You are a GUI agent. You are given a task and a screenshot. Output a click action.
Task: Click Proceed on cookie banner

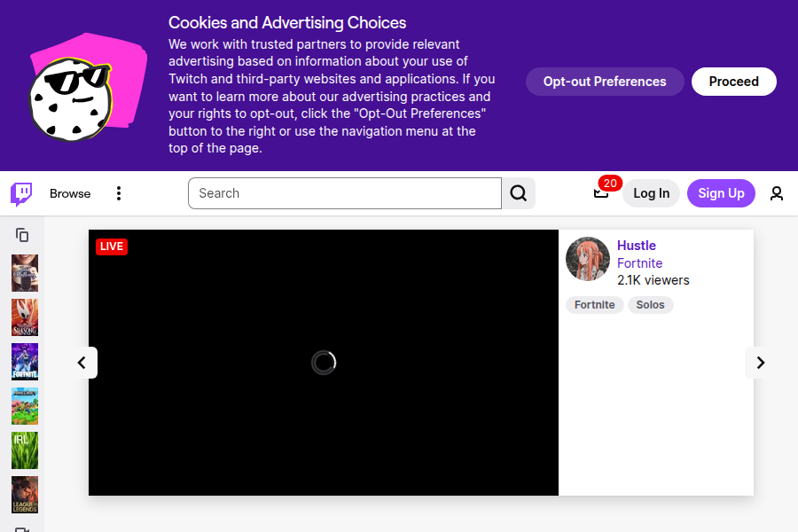[x=734, y=82]
